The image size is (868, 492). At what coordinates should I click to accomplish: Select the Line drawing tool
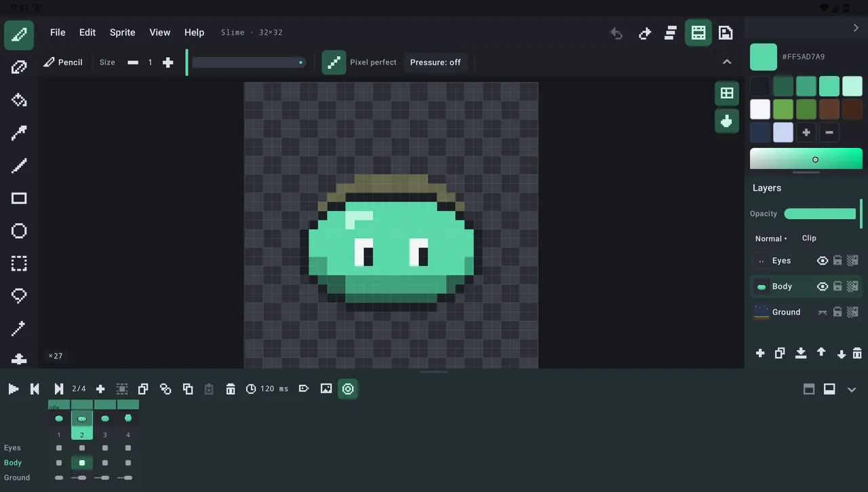pyautogui.click(x=19, y=166)
